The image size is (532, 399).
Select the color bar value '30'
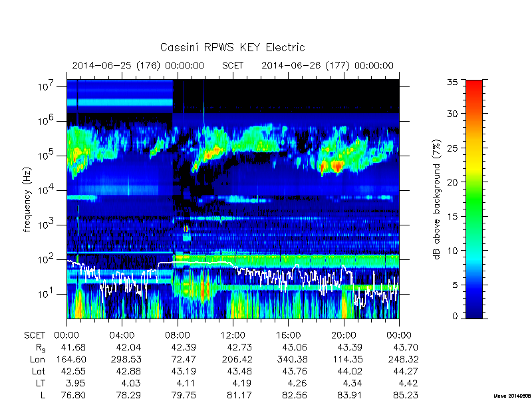point(452,114)
